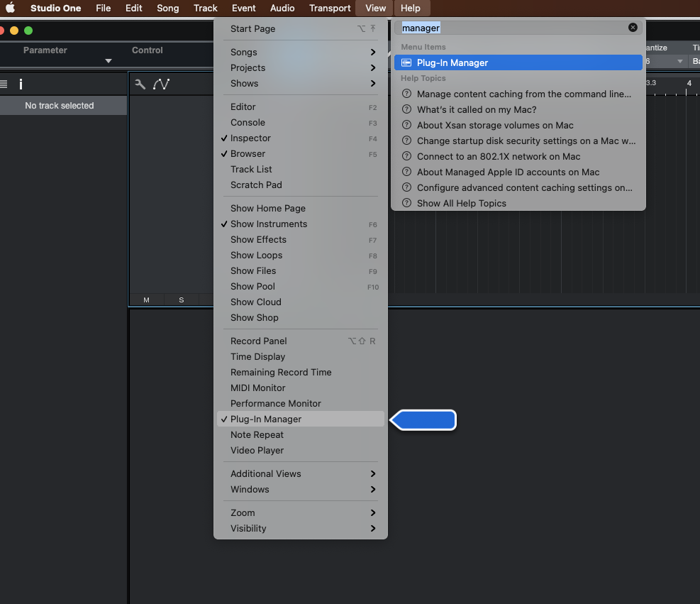Toggle Browser in View menu
Viewport: 700px width, 604px height.
tap(301, 154)
